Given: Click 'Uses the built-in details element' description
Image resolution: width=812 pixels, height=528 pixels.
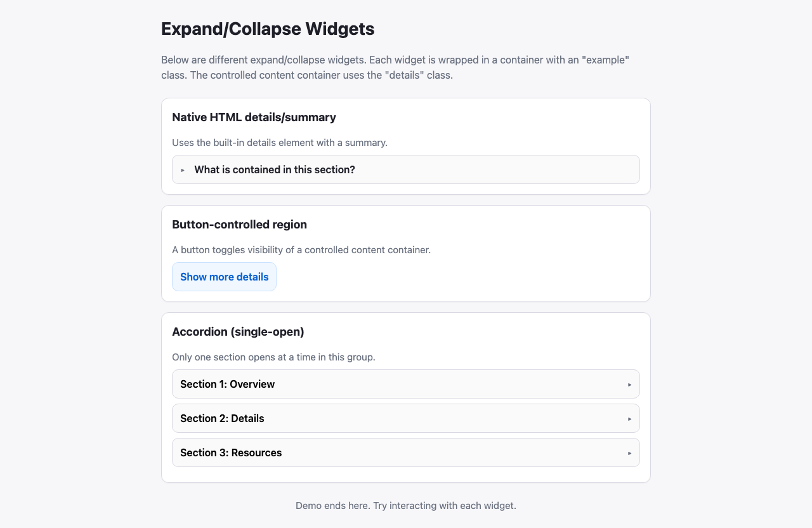Looking at the screenshot, I should click(279, 143).
